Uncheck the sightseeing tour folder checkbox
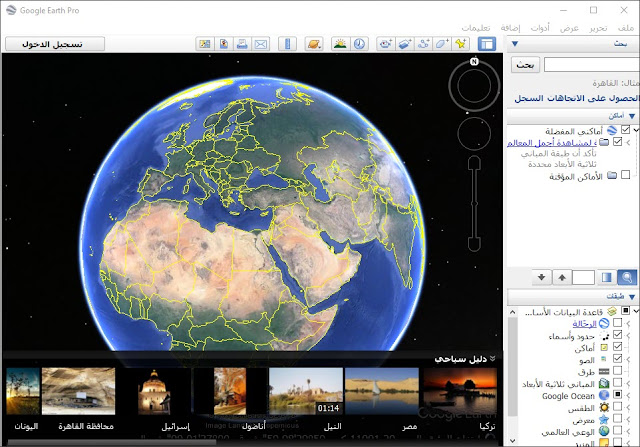Screen dimensions: 640x447 [x=617, y=141]
